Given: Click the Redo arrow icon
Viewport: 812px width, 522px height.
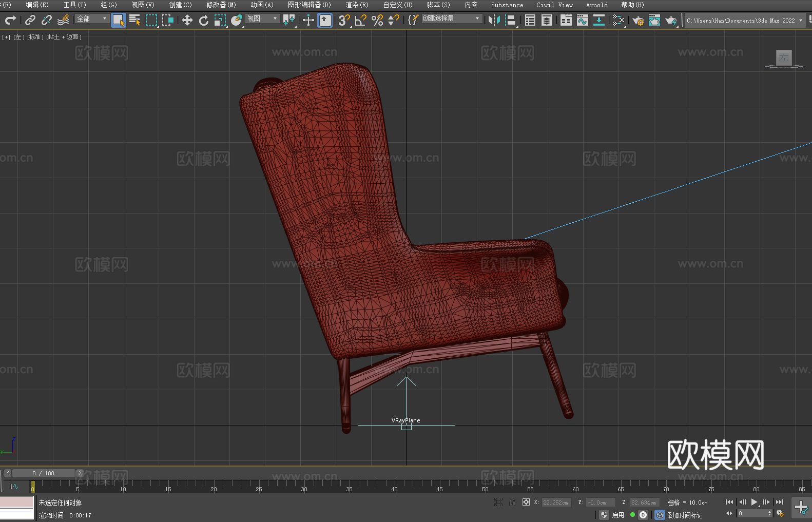Looking at the screenshot, I should coord(10,20).
